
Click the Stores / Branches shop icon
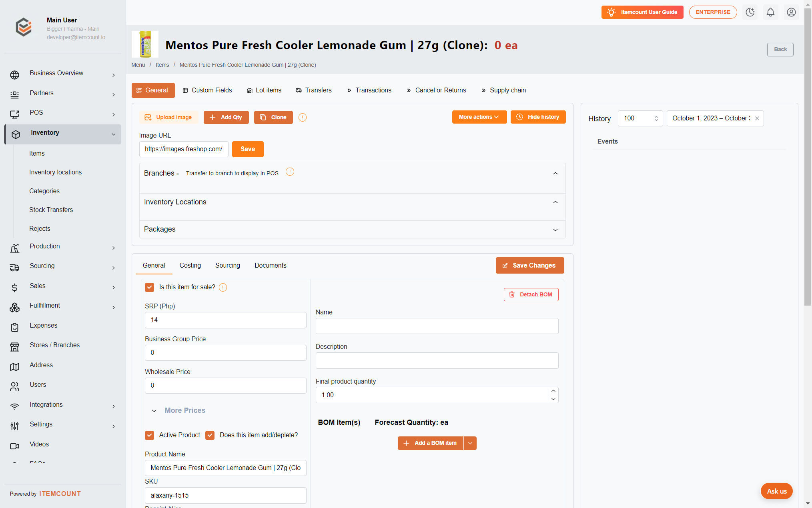tap(15, 347)
